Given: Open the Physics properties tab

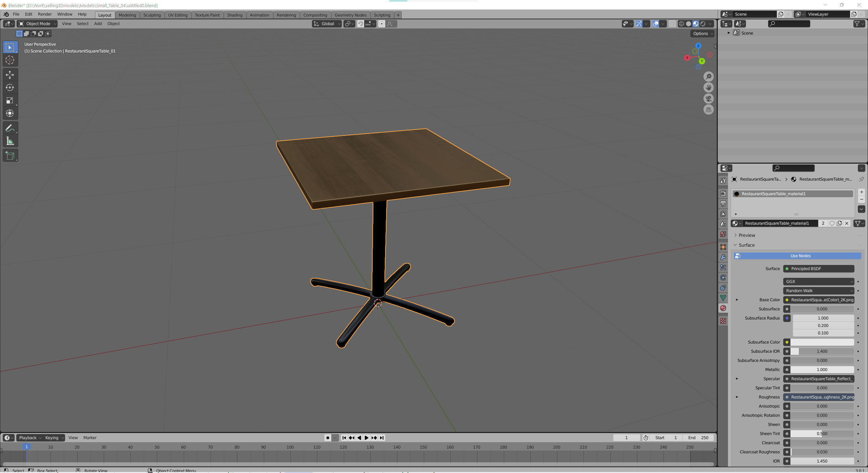Looking at the screenshot, I should (x=723, y=278).
